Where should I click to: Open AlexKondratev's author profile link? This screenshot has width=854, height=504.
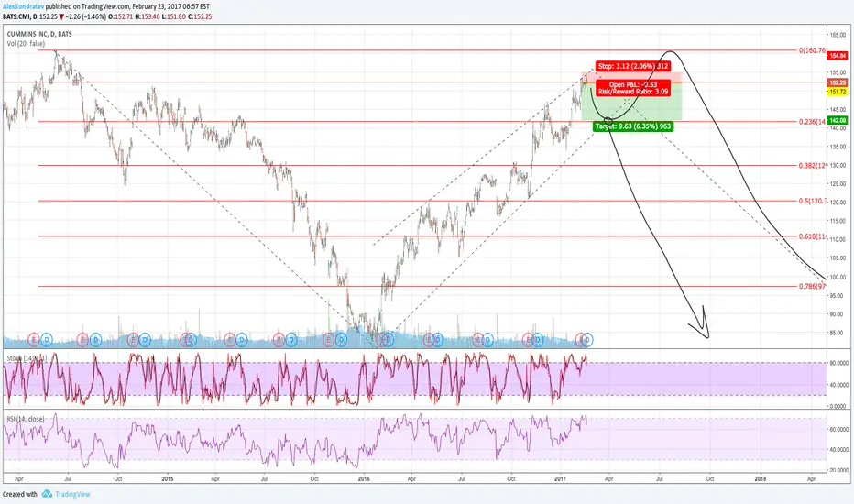24,6
